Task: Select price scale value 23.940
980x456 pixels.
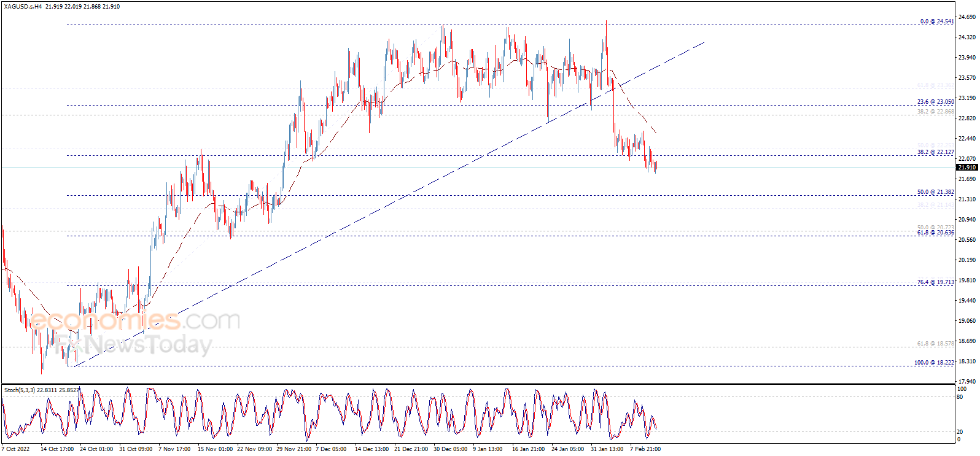Action: pos(967,58)
